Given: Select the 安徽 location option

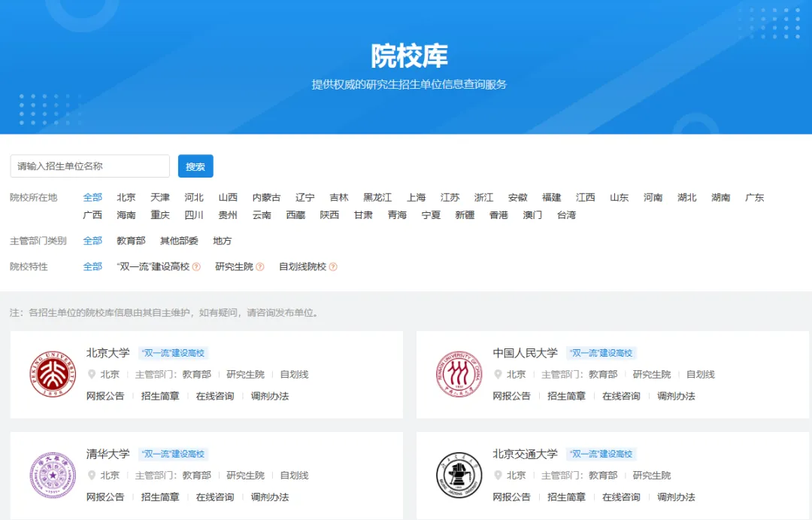Looking at the screenshot, I should (518, 197).
